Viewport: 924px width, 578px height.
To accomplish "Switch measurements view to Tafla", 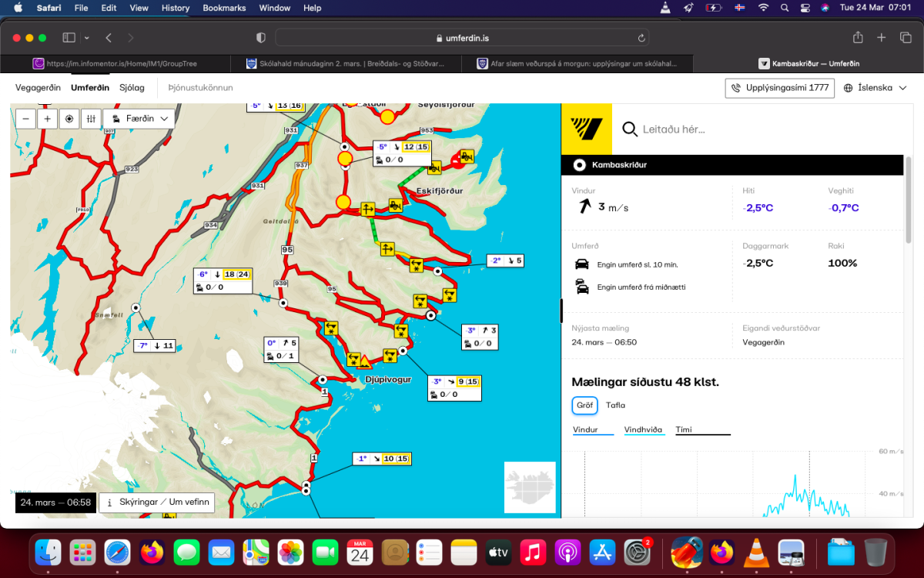I will coord(615,405).
